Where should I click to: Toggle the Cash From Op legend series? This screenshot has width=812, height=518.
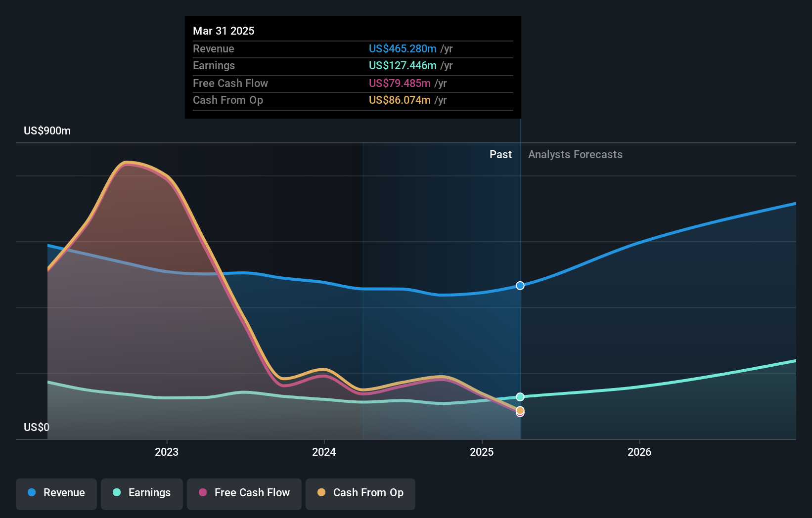(361, 494)
